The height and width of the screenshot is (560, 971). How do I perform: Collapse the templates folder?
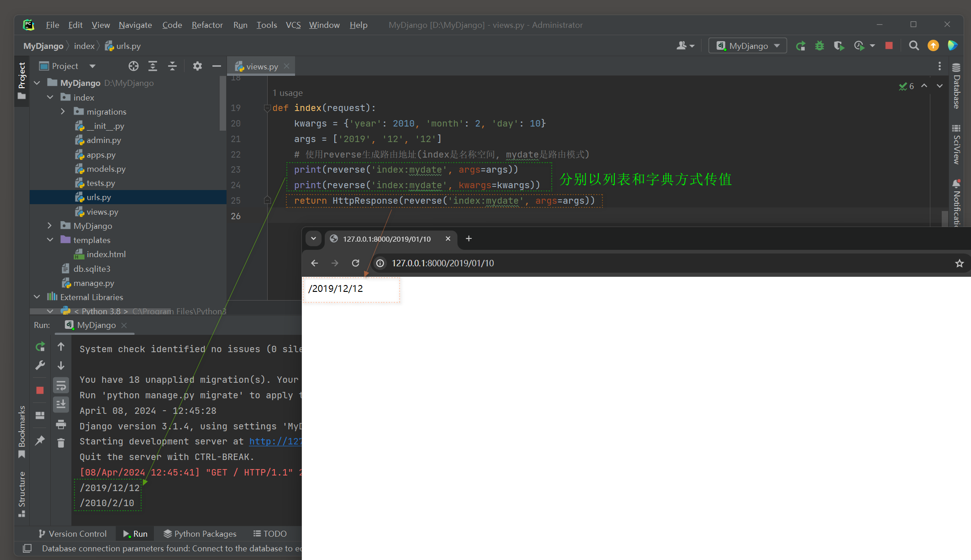50,240
